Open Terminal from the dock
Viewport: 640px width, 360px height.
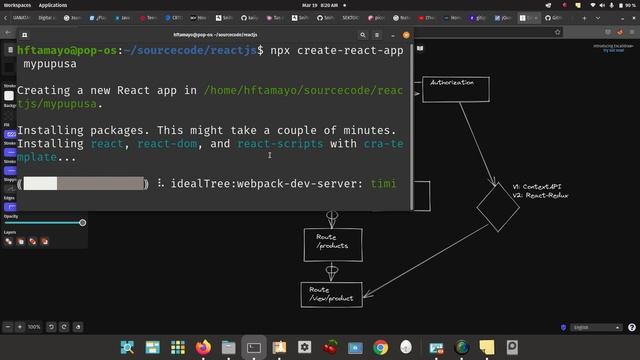(x=253, y=347)
